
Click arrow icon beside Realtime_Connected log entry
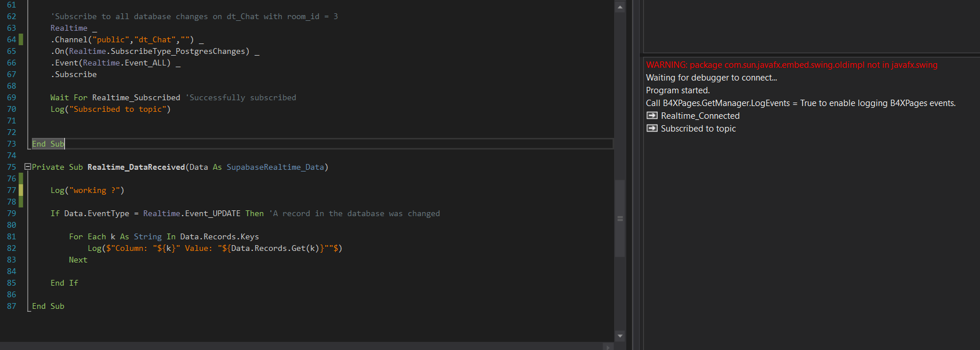(652, 116)
